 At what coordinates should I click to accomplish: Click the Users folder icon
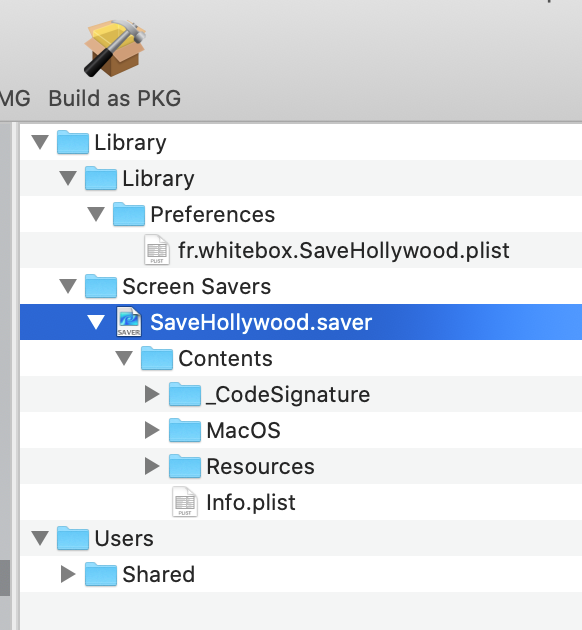73,538
